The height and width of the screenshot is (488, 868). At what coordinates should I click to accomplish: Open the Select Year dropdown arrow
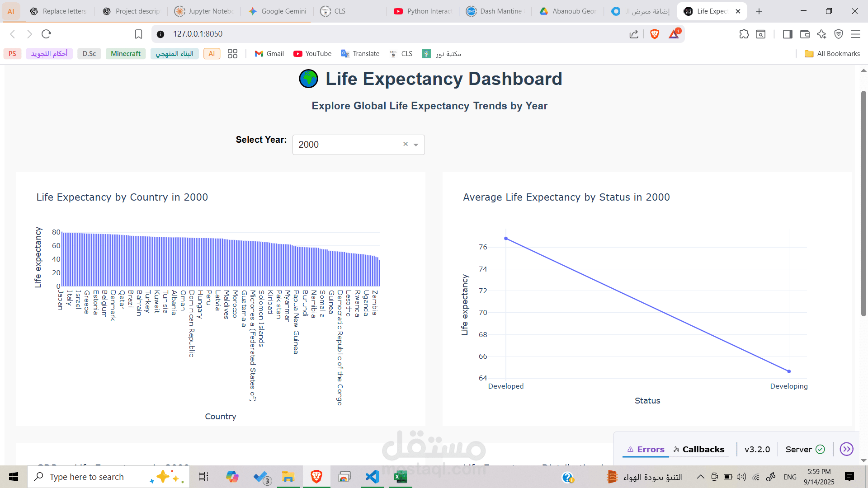click(416, 145)
